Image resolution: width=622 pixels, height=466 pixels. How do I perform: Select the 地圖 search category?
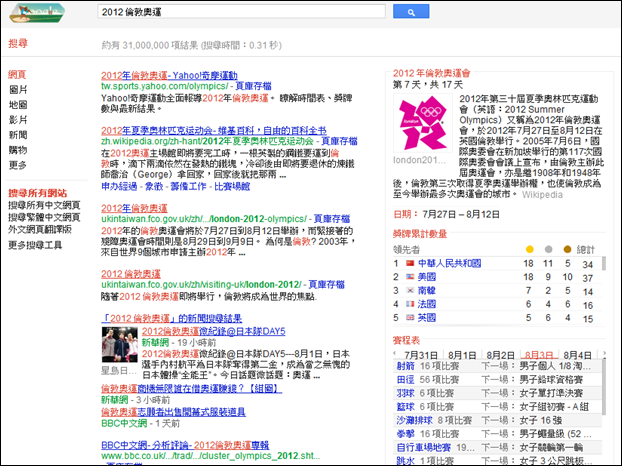18,105
